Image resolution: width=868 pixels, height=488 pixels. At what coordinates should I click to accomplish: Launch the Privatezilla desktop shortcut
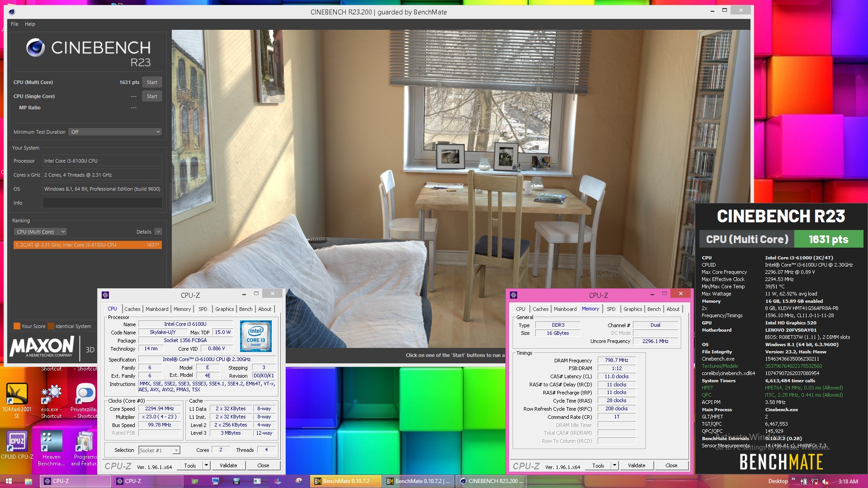85,400
